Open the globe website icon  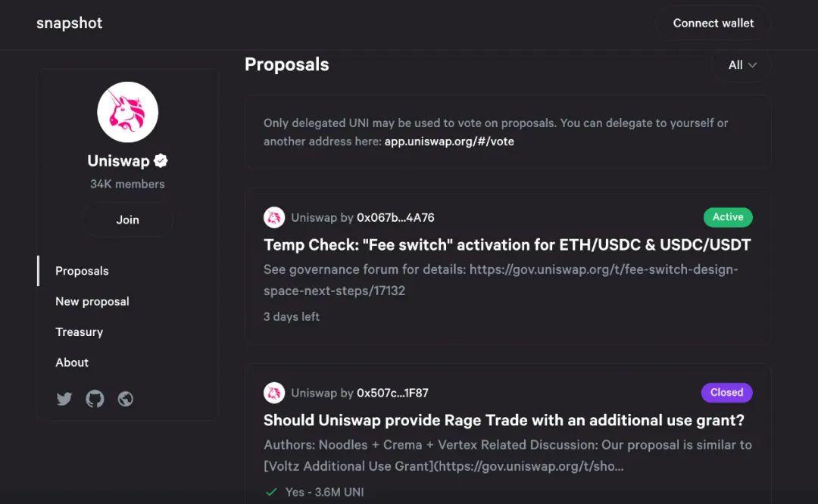tap(126, 399)
